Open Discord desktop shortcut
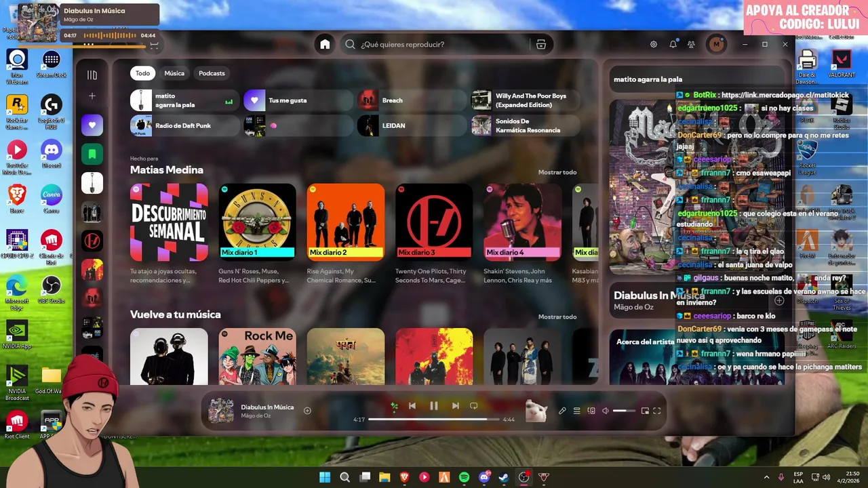 point(52,154)
